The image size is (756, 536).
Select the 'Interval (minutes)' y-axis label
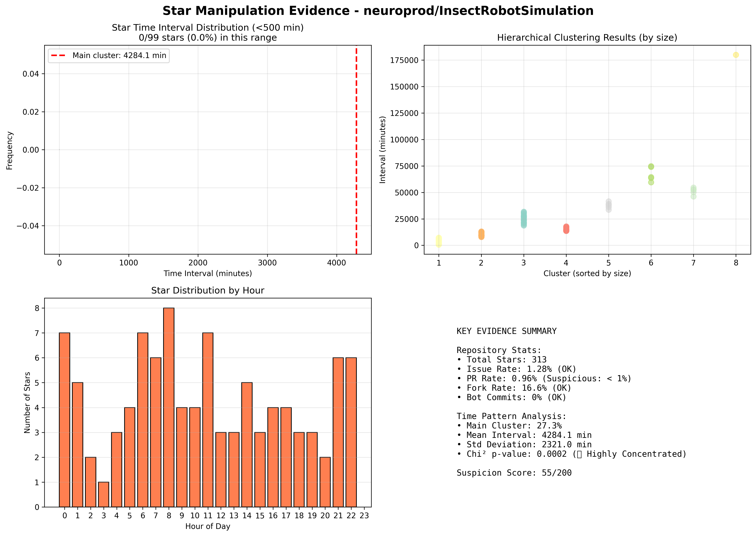pyautogui.click(x=382, y=149)
